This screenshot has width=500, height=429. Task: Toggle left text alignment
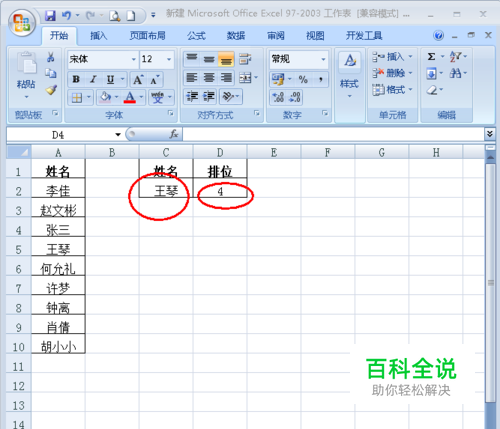[x=192, y=78]
